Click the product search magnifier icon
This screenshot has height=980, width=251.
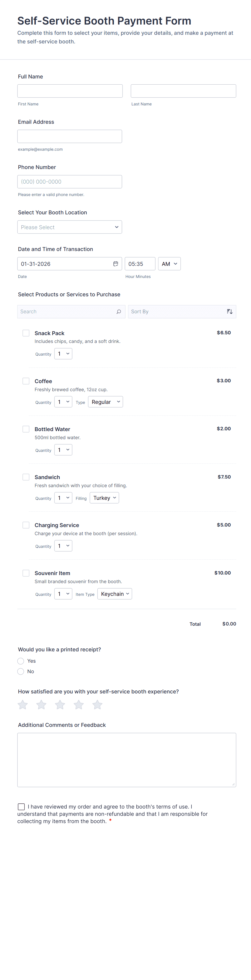click(118, 312)
